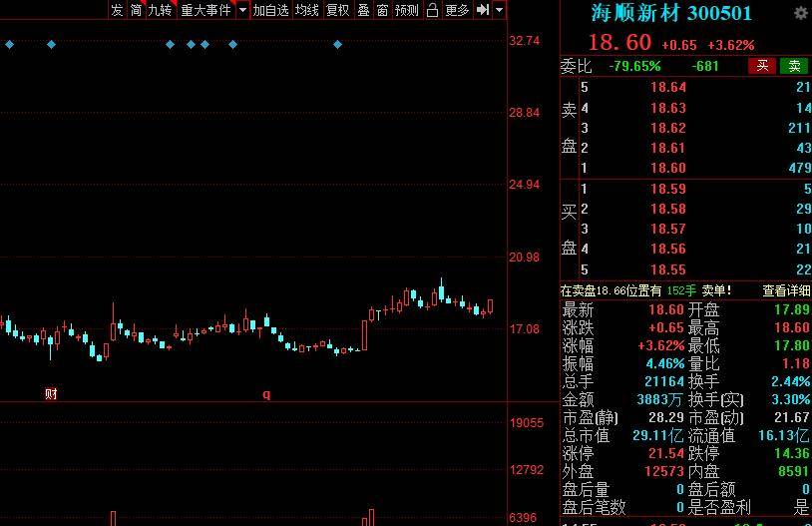The width and height of the screenshot is (812, 526).
Task: Expand the last dropdown arrow in toolbar
Action: click(x=499, y=10)
